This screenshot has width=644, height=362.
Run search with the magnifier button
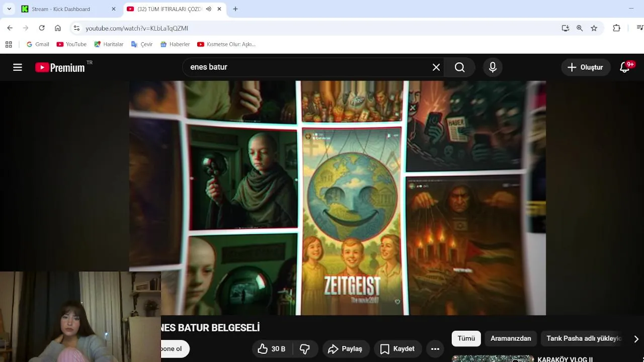460,67
